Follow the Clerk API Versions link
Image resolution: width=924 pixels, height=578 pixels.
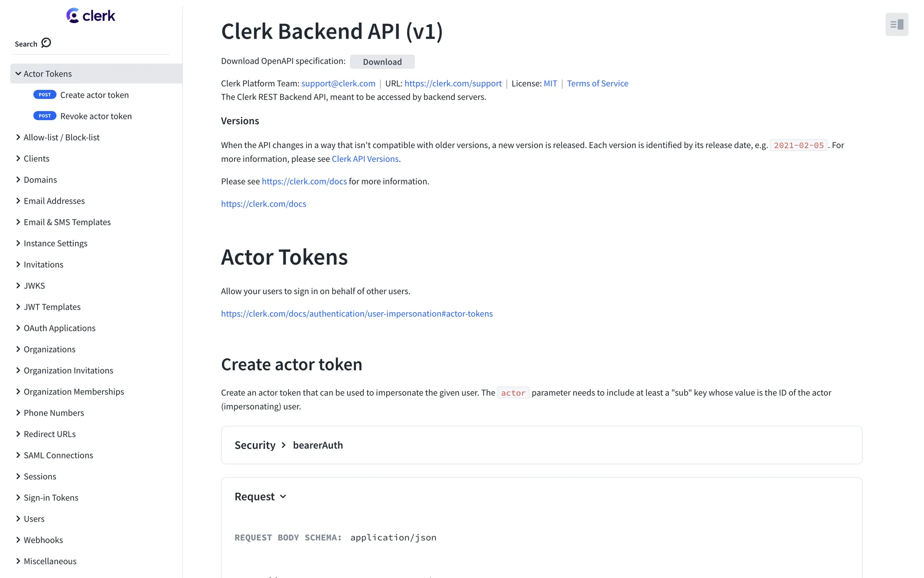tap(365, 159)
